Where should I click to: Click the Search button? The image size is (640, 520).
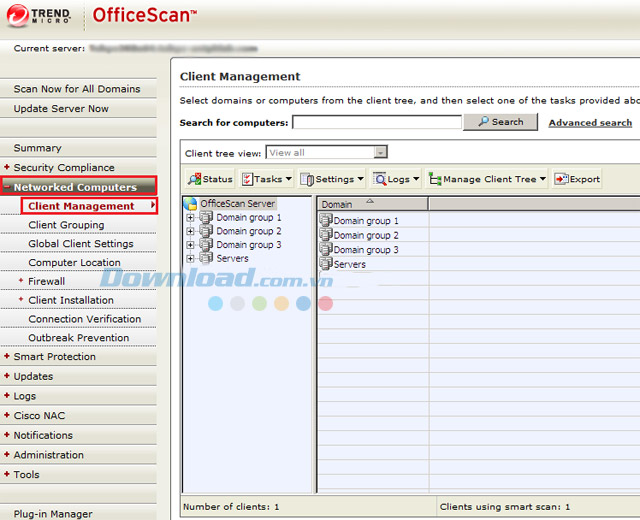[500, 122]
